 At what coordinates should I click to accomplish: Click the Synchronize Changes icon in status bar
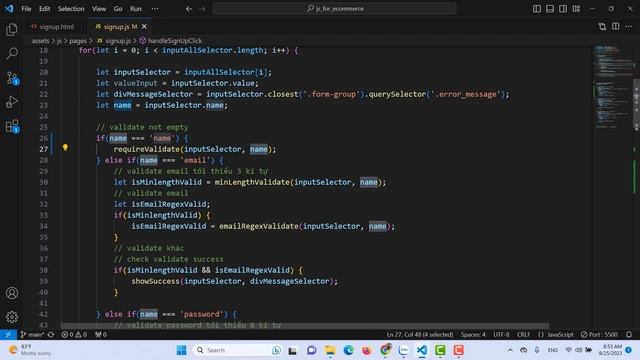[51, 334]
